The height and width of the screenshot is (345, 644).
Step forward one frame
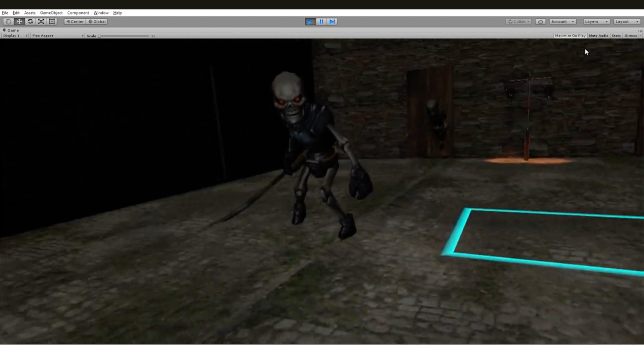(x=332, y=21)
